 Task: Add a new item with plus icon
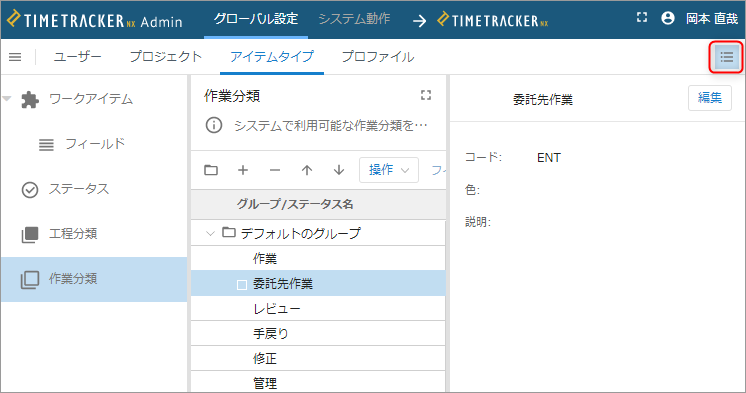pyautogui.click(x=243, y=170)
